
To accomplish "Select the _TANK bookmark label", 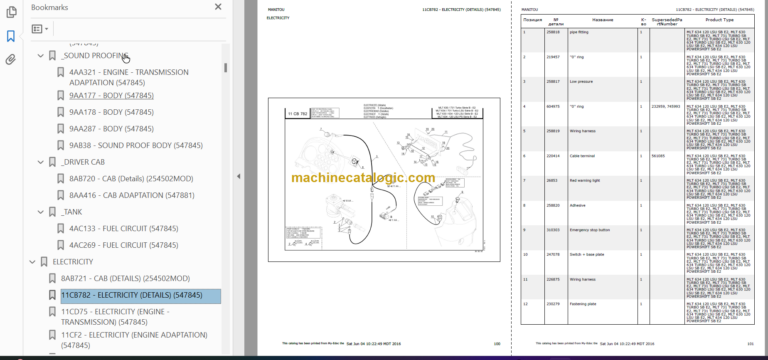I will click(72, 212).
